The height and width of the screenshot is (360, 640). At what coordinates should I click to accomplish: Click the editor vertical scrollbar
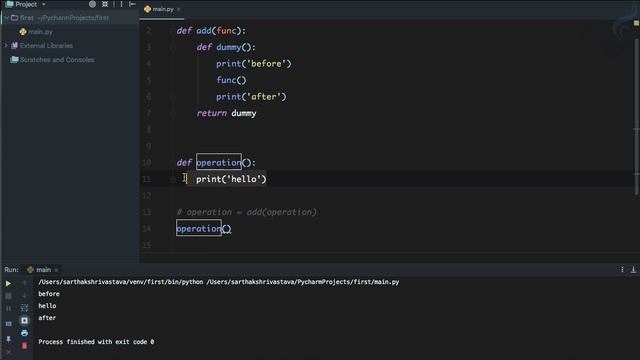pos(636,116)
